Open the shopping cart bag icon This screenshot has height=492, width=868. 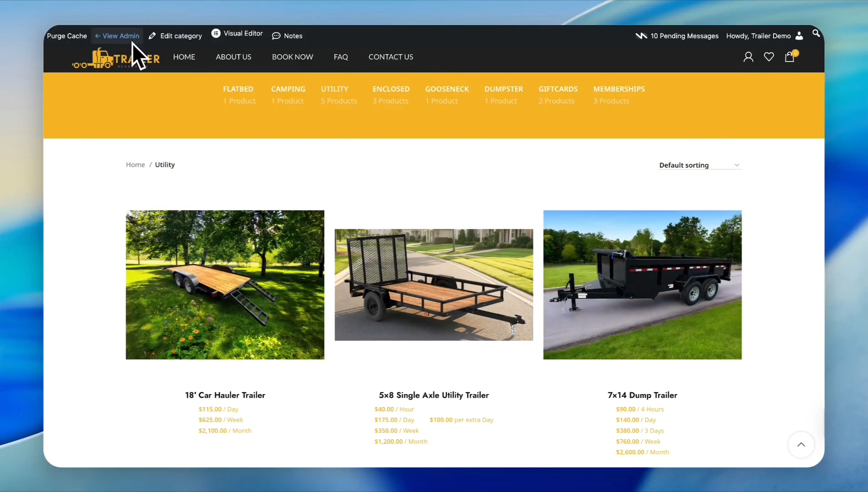click(x=790, y=57)
